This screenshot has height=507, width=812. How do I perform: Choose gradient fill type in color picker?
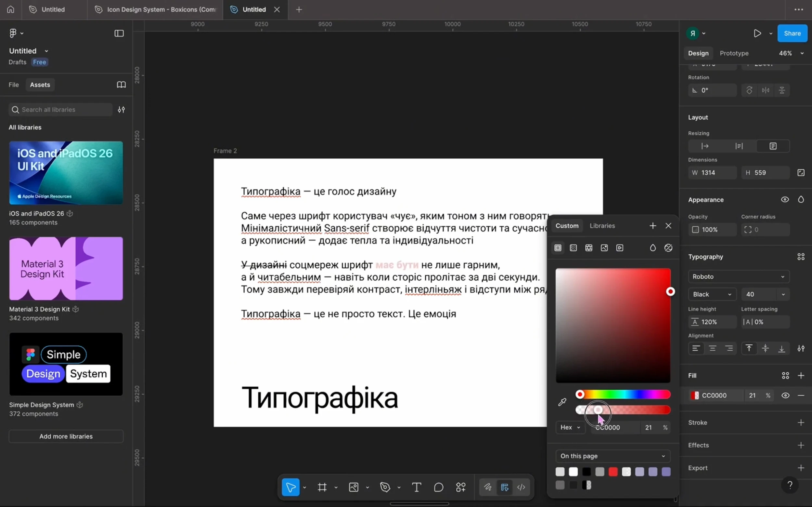pyautogui.click(x=573, y=248)
